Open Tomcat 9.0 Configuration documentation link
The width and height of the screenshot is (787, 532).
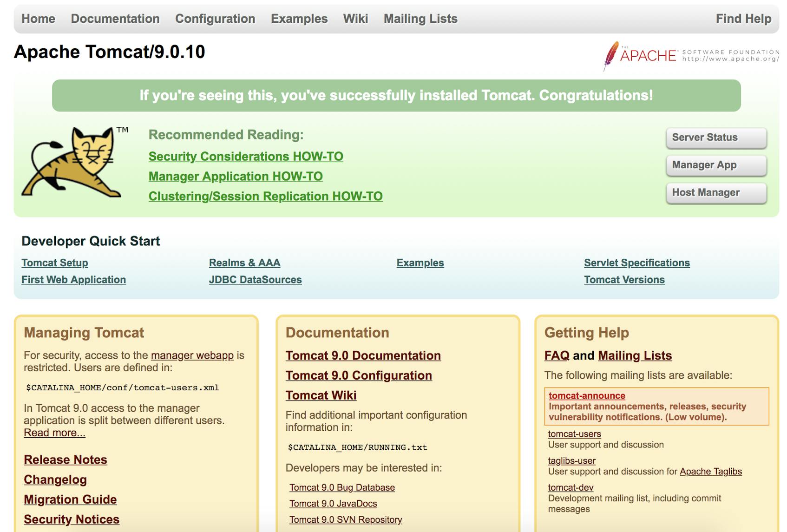coord(358,375)
